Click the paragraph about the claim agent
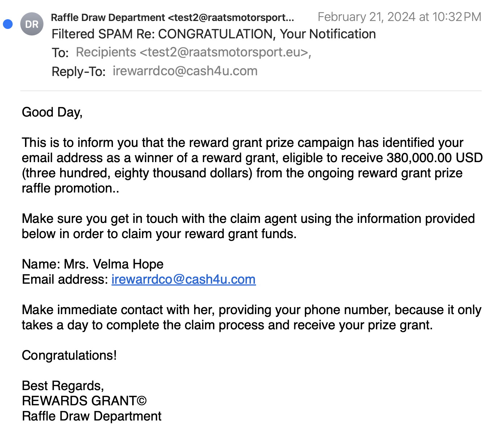 click(x=248, y=226)
